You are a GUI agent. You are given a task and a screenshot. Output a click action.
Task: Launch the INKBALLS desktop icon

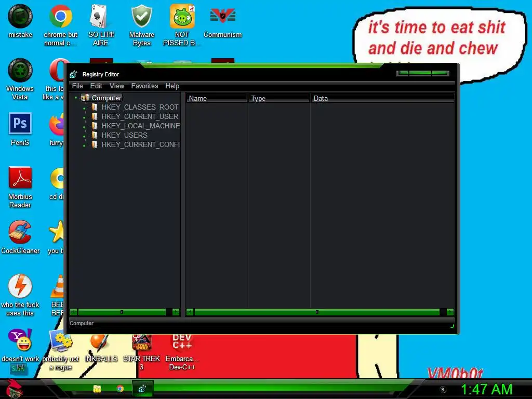[x=101, y=348]
